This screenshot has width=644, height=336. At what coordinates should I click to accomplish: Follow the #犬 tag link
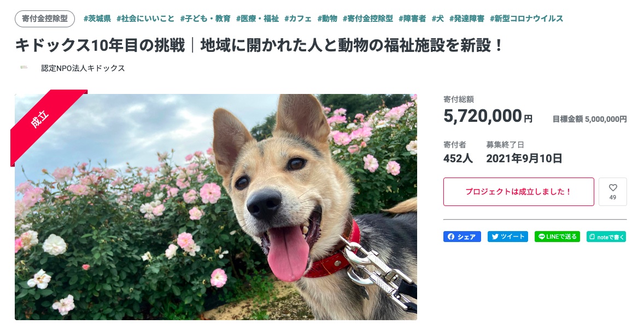coord(438,19)
